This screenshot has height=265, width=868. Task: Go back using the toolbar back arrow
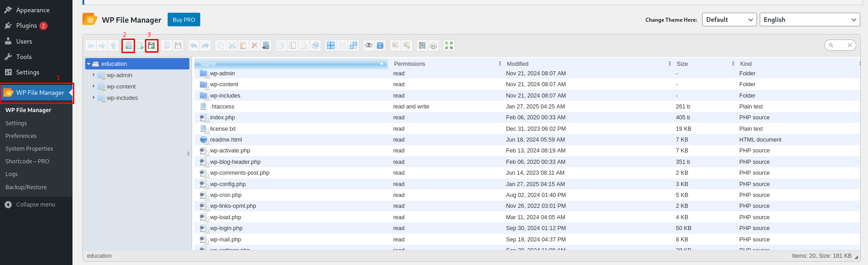click(91, 45)
